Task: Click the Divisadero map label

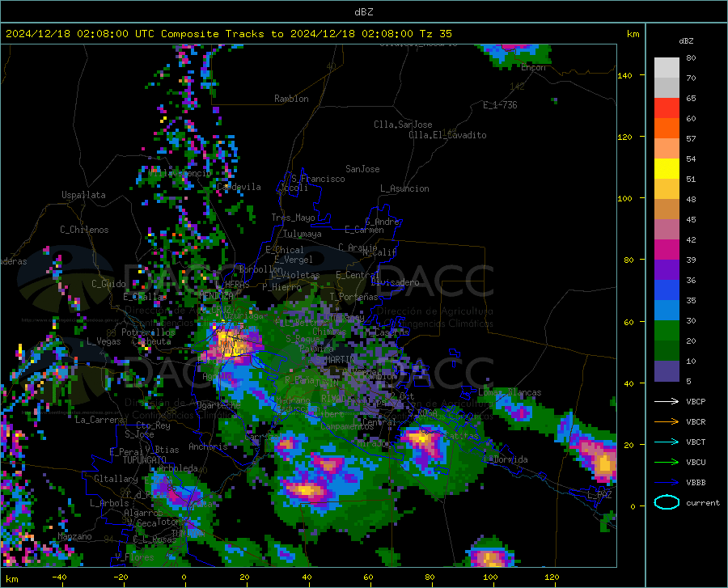Action: click(395, 282)
